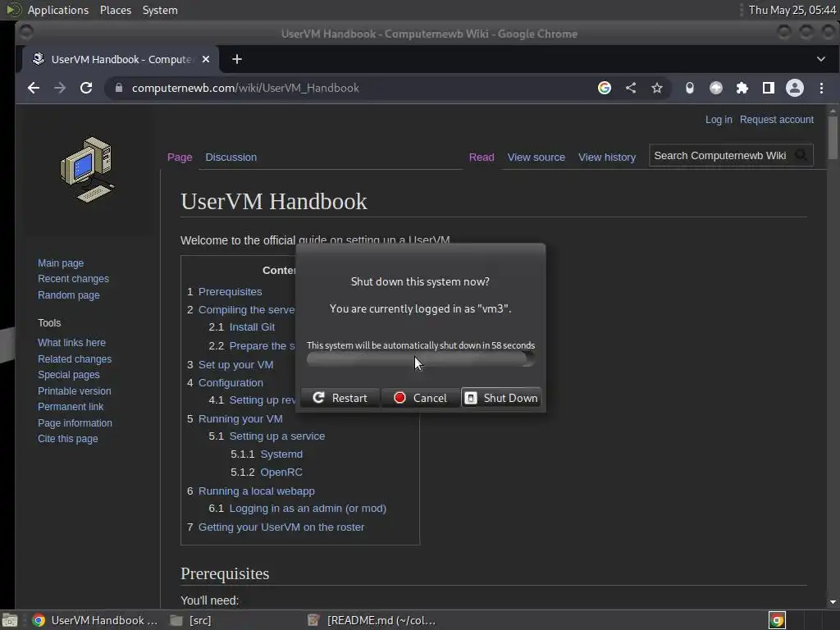Click Chrome icon in the system tray
This screenshot has width=840, height=630.
pos(777,620)
